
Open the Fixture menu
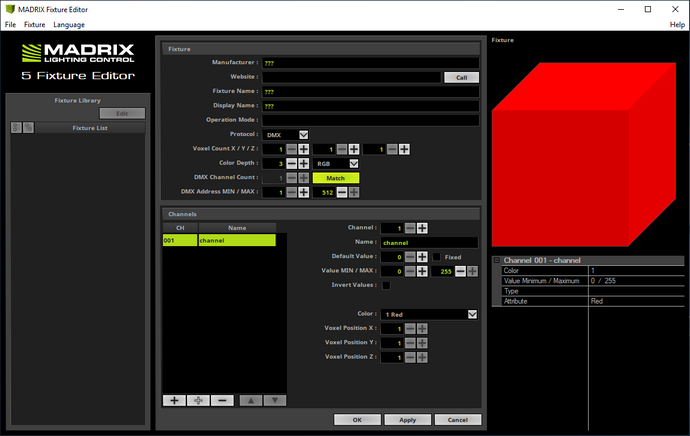pyautogui.click(x=34, y=25)
